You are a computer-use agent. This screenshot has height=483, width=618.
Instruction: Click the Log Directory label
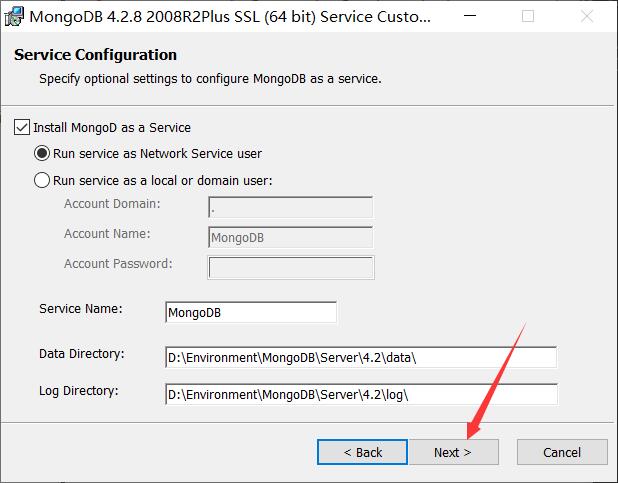[x=78, y=391]
